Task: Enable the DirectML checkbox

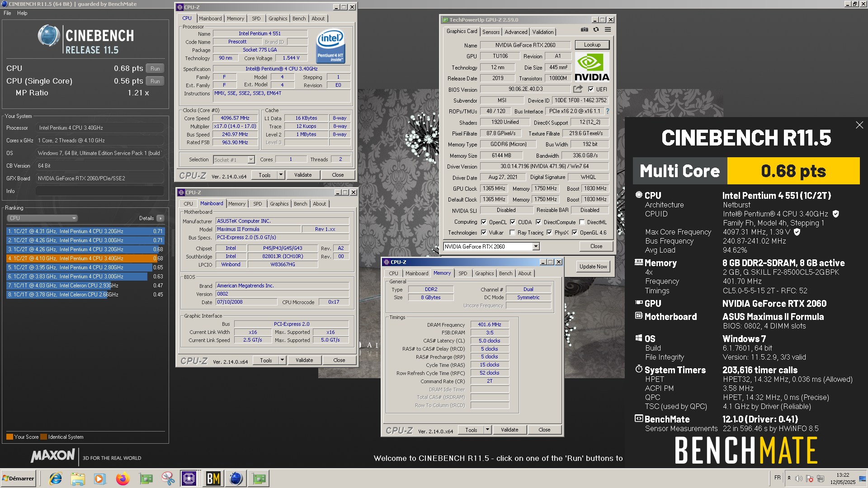Action: (x=582, y=222)
